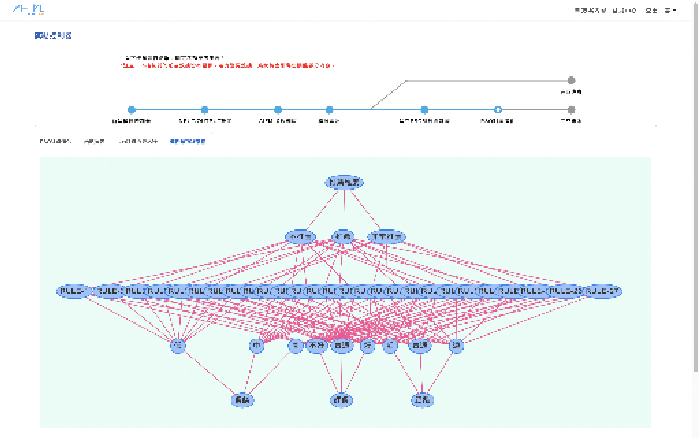Click the first item in the top-right navigation
Image resolution: width=700 pixels, height=439 pixels.
click(x=590, y=11)
